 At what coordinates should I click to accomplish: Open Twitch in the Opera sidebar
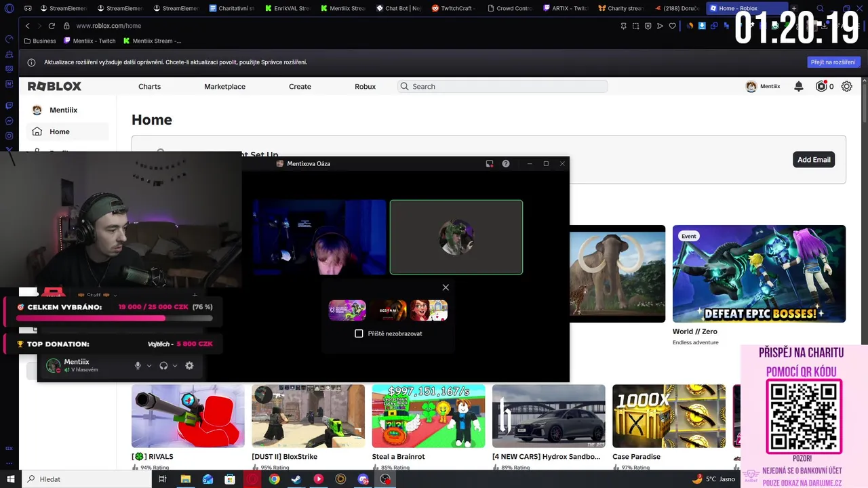coord(9,106)
